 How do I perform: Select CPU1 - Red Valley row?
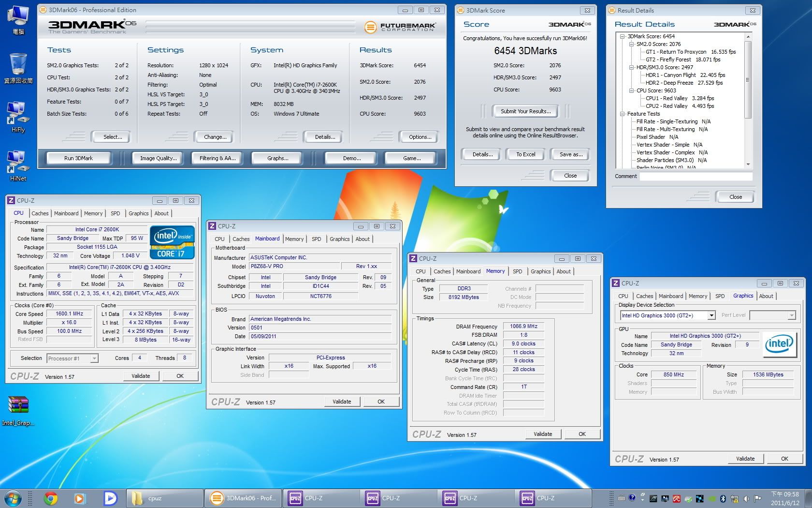[x=680, y=98]
